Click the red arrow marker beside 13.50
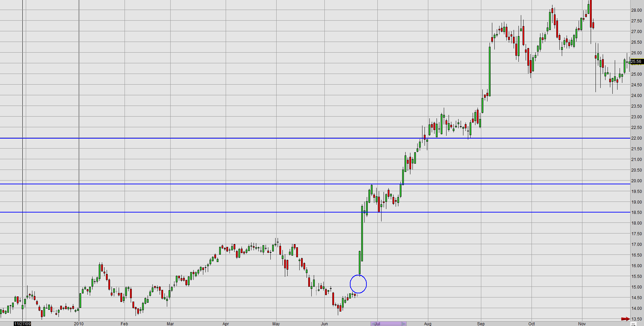The width and height of the screenshot is (644, 326). pyautogui.click(x=625, y=319)
